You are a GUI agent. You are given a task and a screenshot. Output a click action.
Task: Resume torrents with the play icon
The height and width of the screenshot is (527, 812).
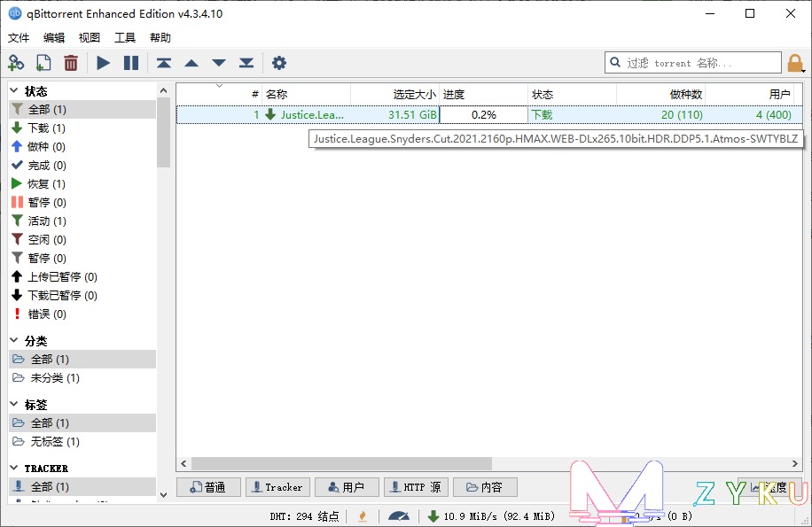tap(104, 63)
